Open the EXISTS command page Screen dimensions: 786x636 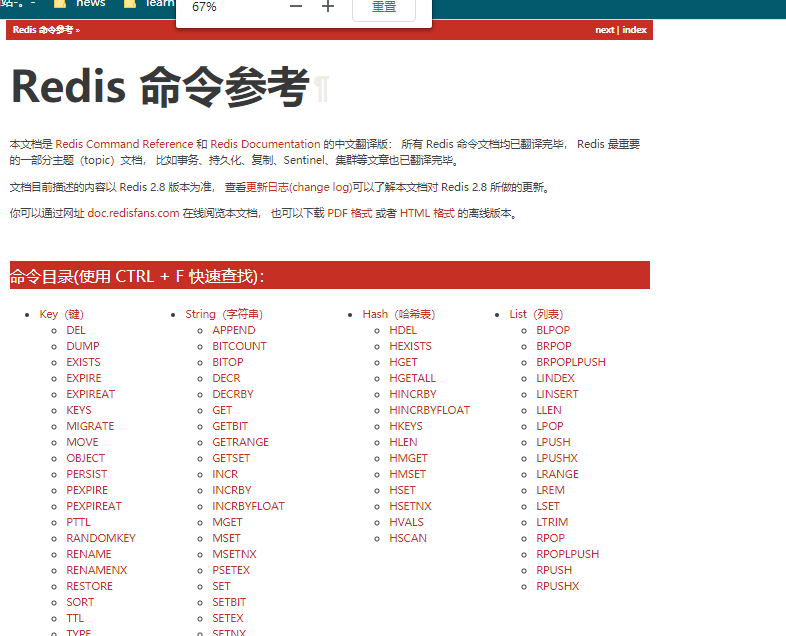[83, 362]
